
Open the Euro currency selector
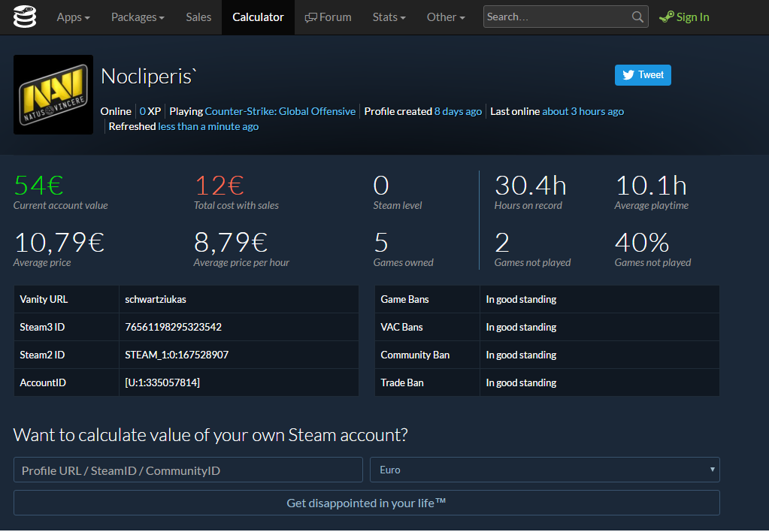pyautogui.click(x=544, y=470)
